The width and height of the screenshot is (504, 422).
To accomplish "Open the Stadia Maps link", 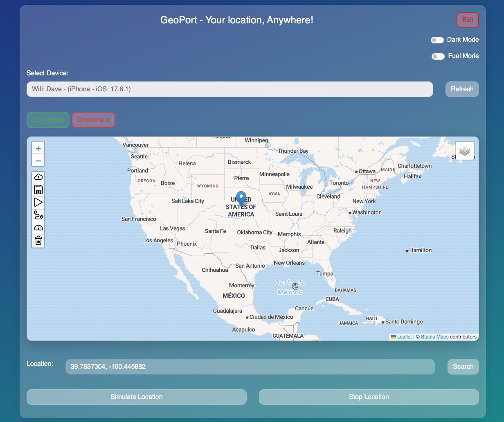I will tap(434, 337).
